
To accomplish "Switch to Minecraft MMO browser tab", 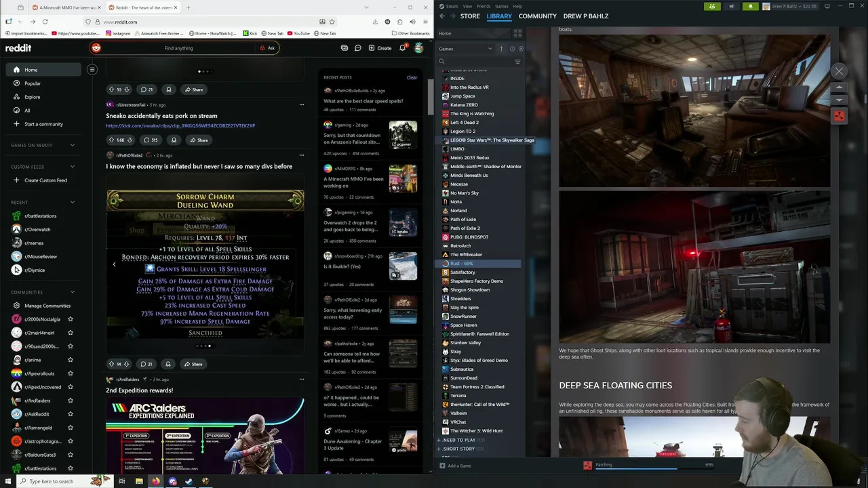I will click(x=66, y=7).
